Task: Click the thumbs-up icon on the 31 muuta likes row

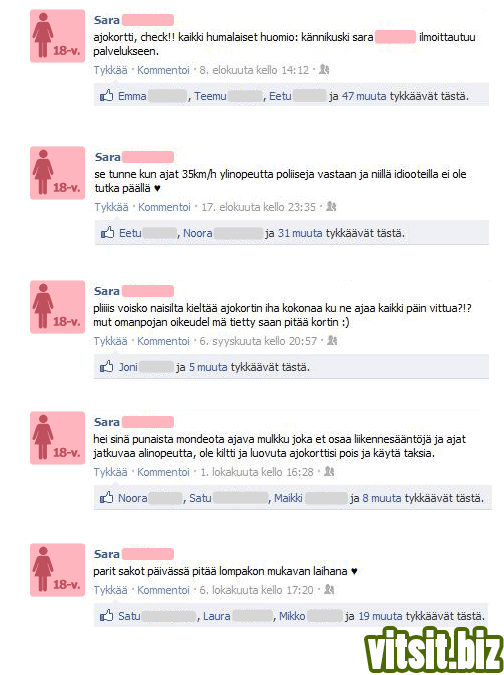Action: [x=107, y=232]
